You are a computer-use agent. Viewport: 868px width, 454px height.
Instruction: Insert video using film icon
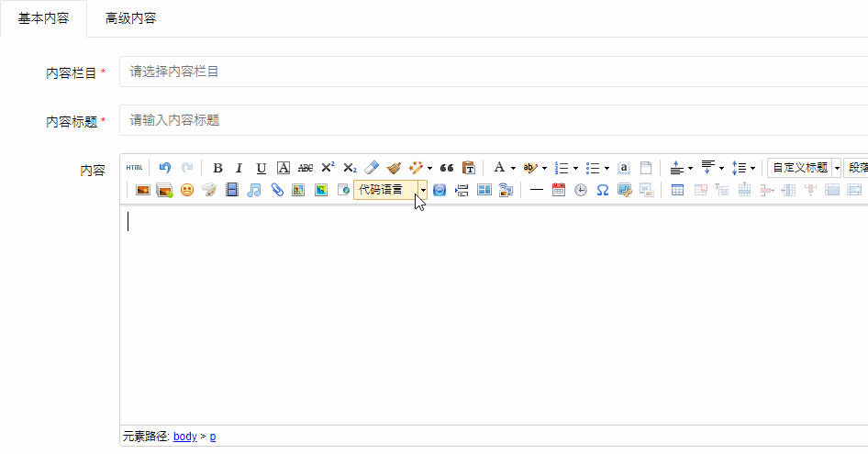(232, 190)
